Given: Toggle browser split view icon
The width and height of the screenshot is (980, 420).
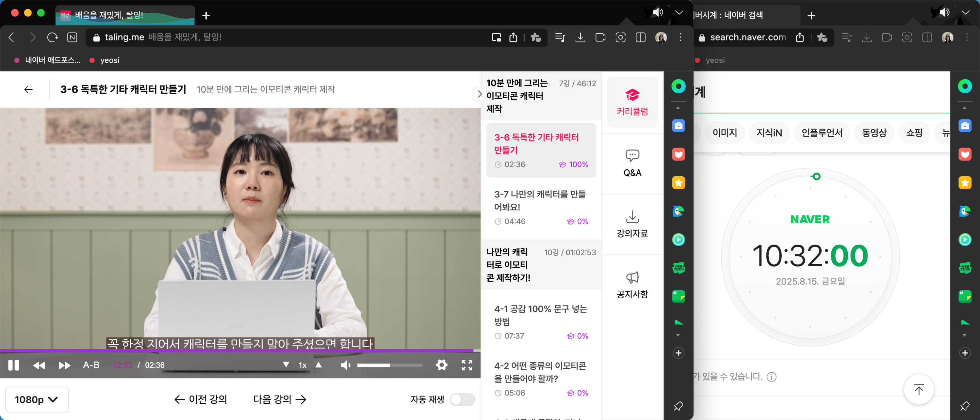Looking at the screenshot, I should tap(641, 37).
